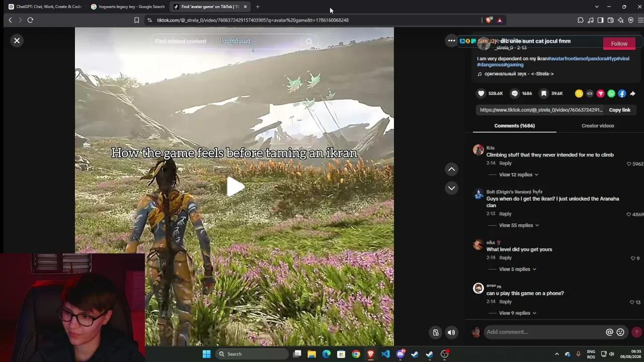Launch Visual Studio Code from taskbar
The width and height of the screenshot is (644, 362).
[x=385, y=354]
